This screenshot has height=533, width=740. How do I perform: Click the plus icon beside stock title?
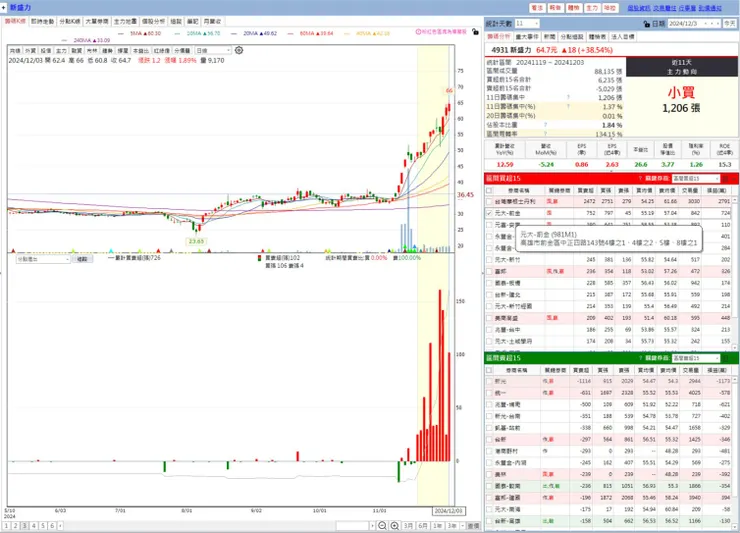[4, 7]
